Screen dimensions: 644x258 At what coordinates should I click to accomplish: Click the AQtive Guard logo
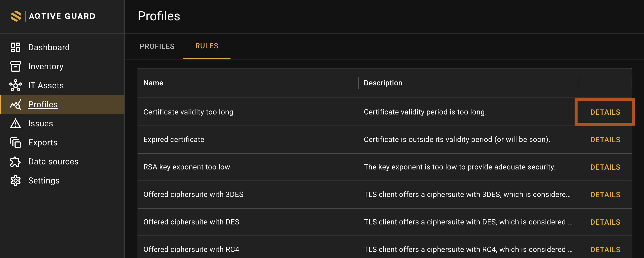pos(53,16)
